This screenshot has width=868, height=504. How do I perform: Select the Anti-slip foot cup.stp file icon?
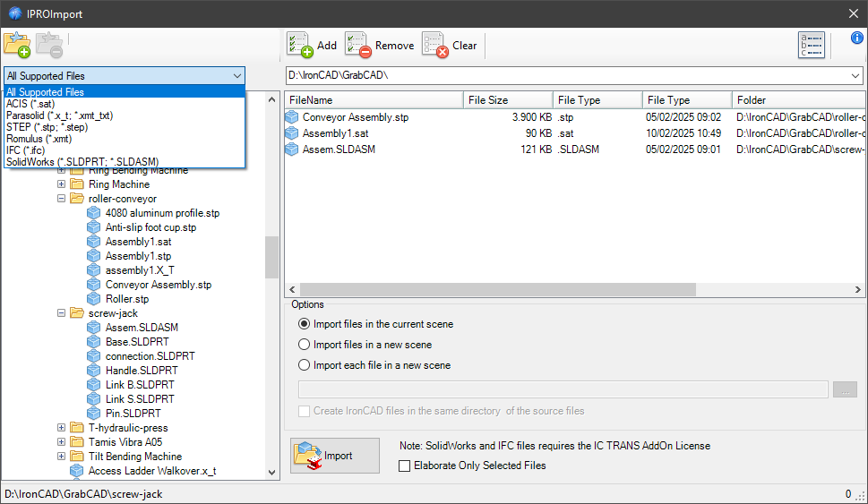tap(93, 227)
